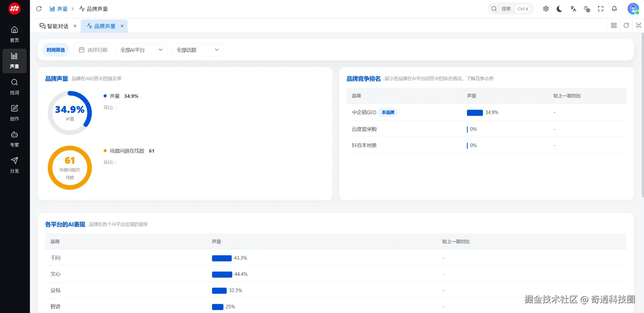Click the 文心 platform row
The height and width of the screenshot is (313, 644).
click(x=336, y=274)
